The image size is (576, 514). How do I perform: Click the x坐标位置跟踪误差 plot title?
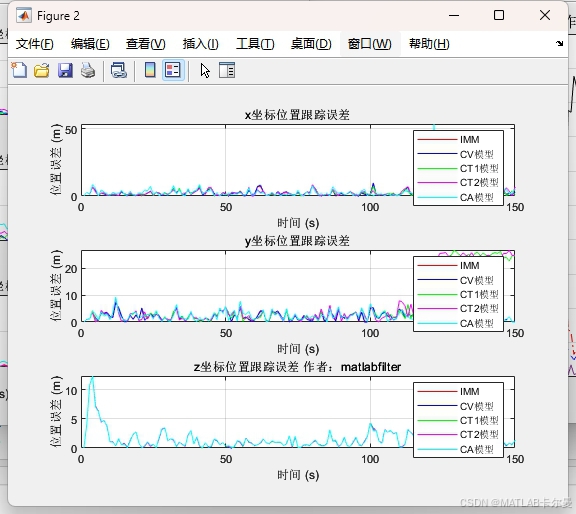point(297,115)
